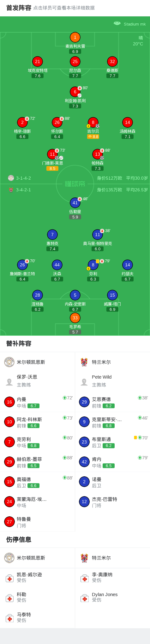Open substitute number 16 内曼 badge
The height and width of the screenshot is (644, 150).
click(x=9, y=402)
